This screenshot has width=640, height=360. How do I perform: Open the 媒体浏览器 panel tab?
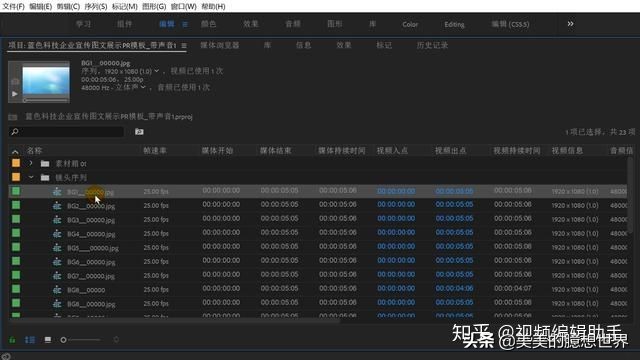(x=220, y=45)
